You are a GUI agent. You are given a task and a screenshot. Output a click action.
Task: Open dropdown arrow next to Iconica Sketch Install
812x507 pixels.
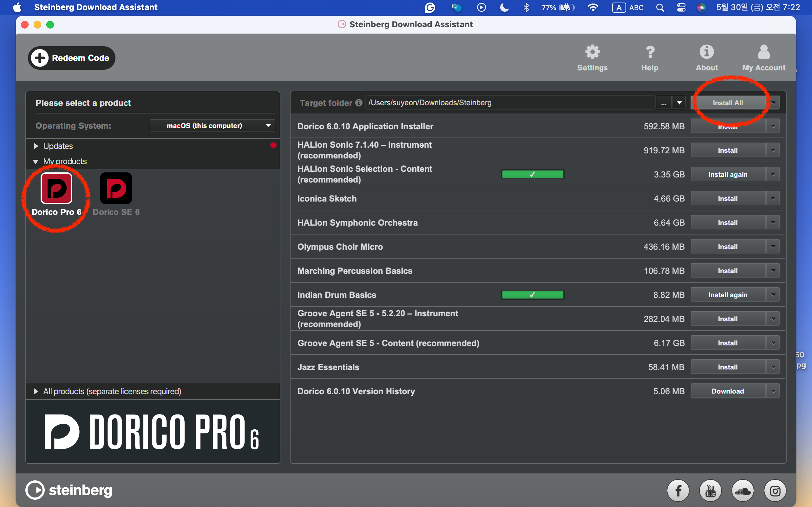[773, 198]
